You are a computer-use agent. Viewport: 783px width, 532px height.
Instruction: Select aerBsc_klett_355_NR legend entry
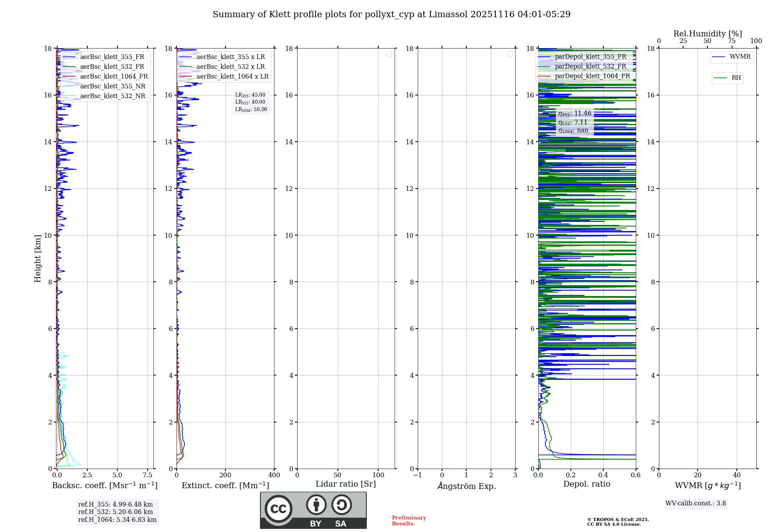click(x=112, y=86)
